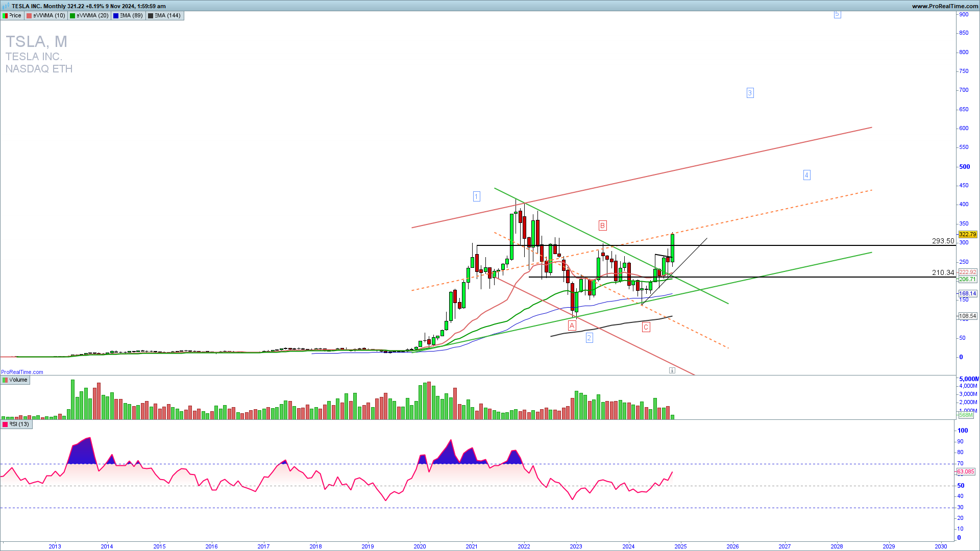Click the small info icon on chart
The image size is (980, 551).
tap(672, 370)
